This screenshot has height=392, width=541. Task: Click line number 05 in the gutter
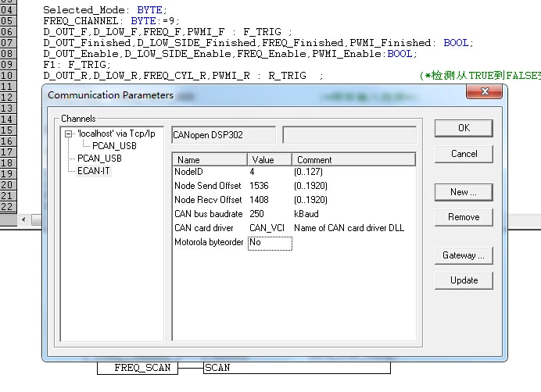[x=7, y=21]
